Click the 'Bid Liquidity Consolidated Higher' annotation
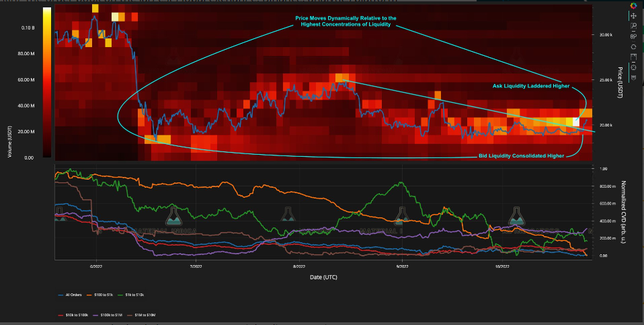 tap(521, 155)
